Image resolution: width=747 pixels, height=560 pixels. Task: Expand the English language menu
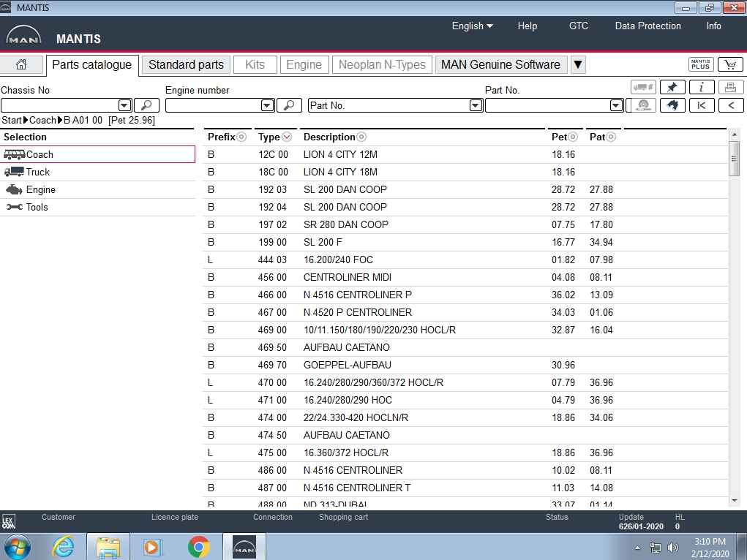point(472,26)
